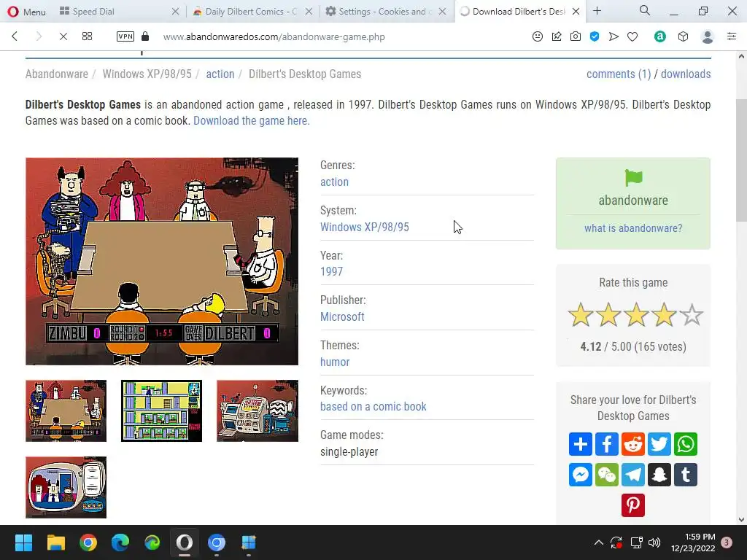Share on Pinterest
The width and height of the screenshot is (747, 560).
[x=632, y=505]
